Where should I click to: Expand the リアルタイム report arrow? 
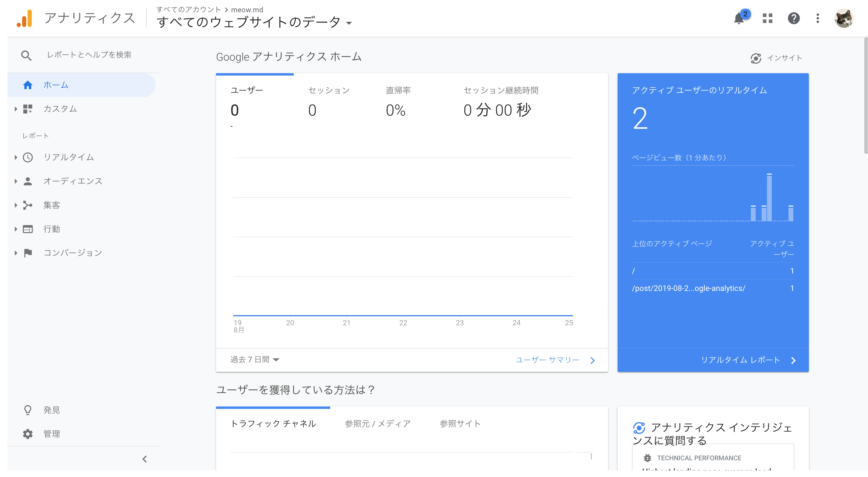tap(16, 157)
